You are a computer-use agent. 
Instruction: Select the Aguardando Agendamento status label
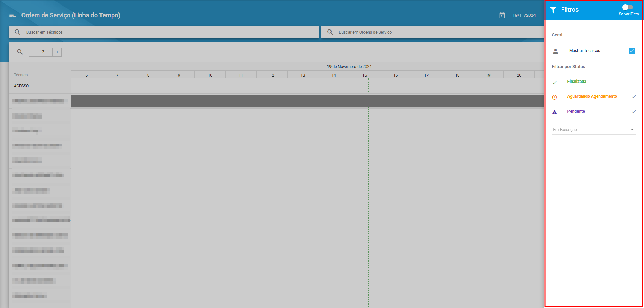pos(592,96)
